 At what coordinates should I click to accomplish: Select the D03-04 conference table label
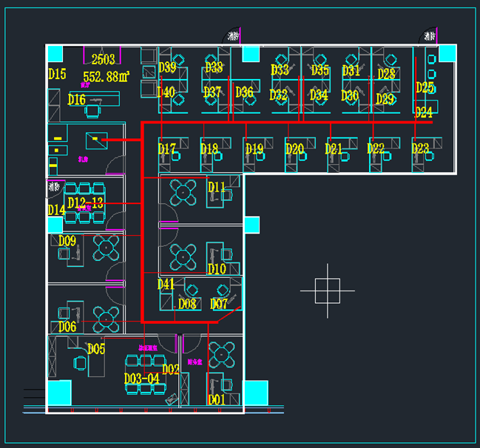(141, 379)
